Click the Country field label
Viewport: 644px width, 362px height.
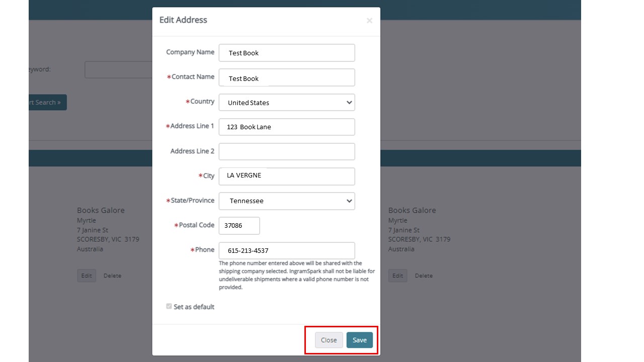click(x=200, y=102)
